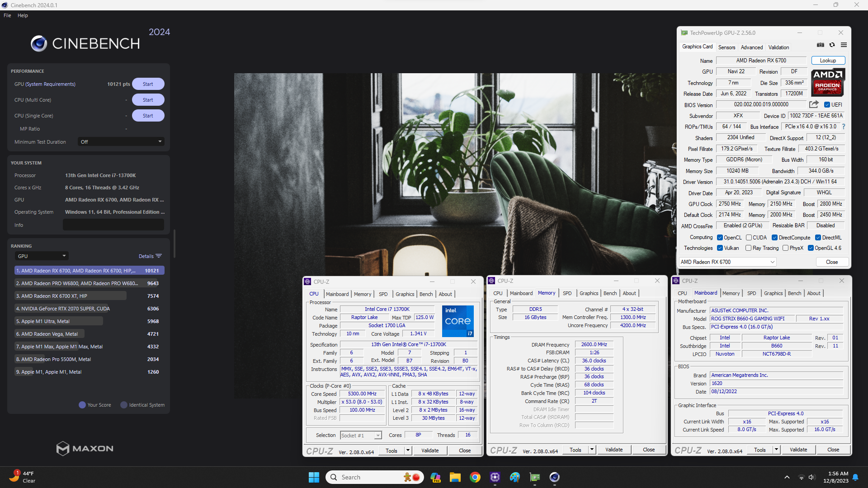Open Tools dropdown arrow in the Mainboard tab window

tap(776, 450)
